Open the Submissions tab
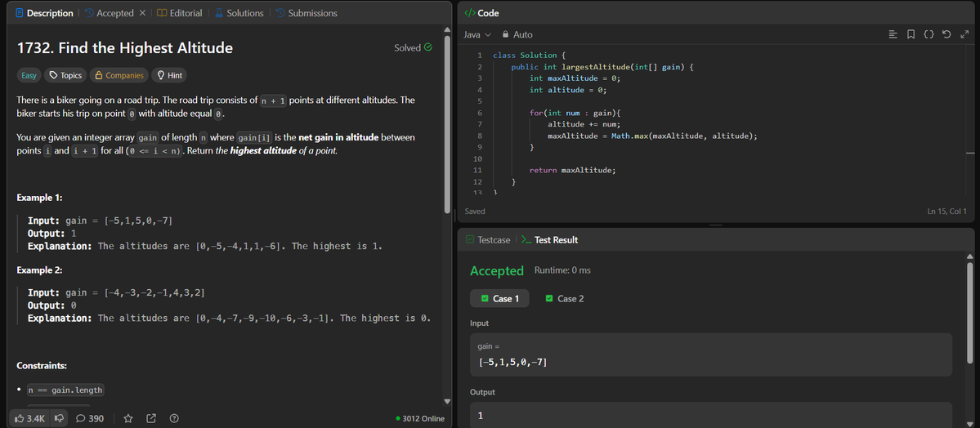 click(307, 13)
